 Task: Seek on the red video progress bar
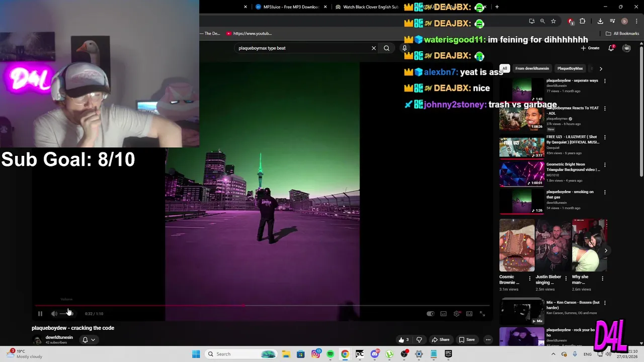coord(262,305)
